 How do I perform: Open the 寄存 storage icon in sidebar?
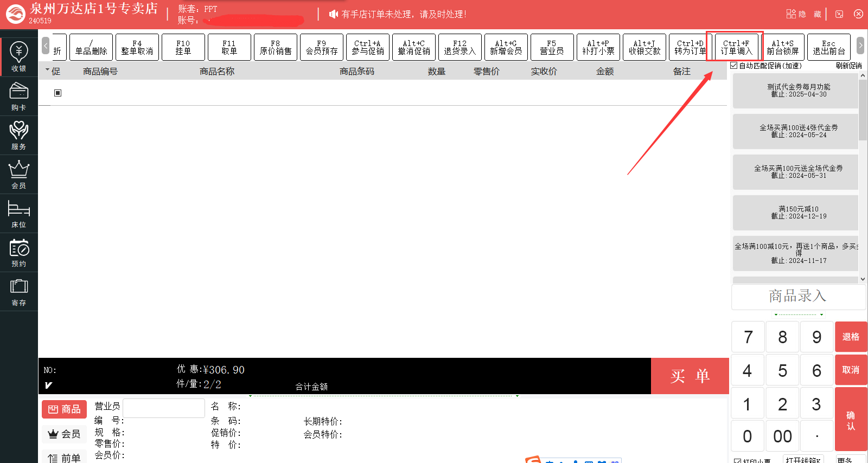19,292
